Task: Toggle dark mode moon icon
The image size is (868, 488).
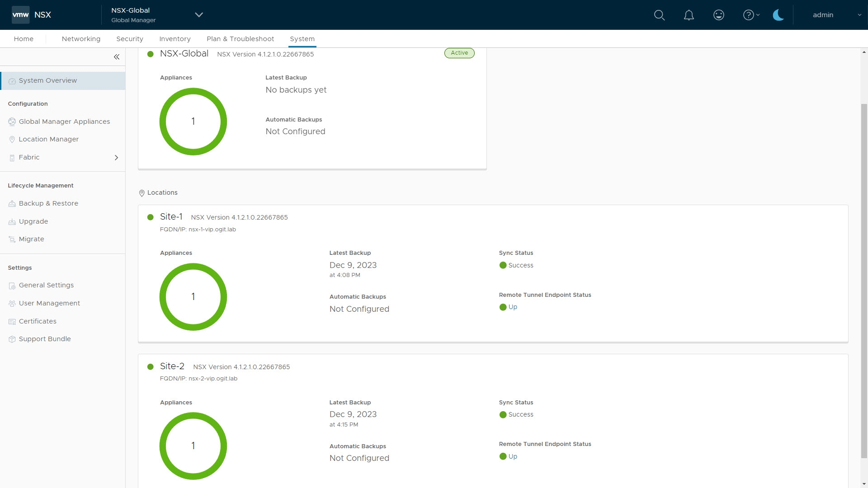Action: pos(778,15)
